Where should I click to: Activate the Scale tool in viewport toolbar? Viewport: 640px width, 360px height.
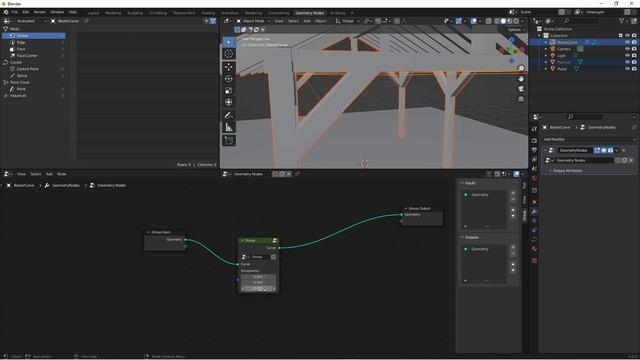click(x=229, y=91)
